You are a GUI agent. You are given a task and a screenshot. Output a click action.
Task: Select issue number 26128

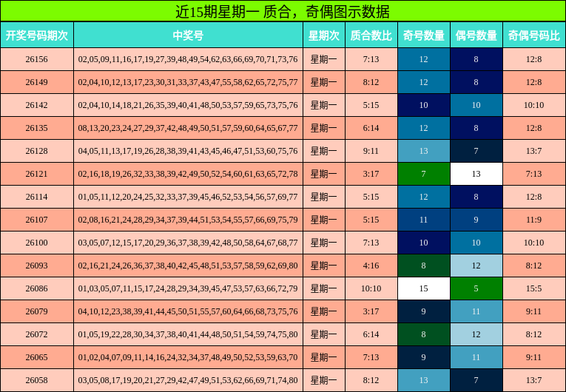click(36, 151)
